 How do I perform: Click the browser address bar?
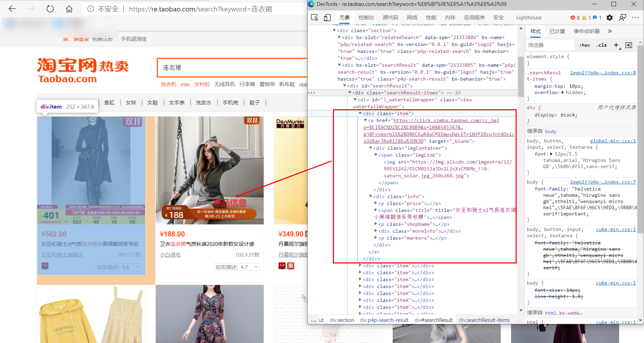(x=194, y=9)
